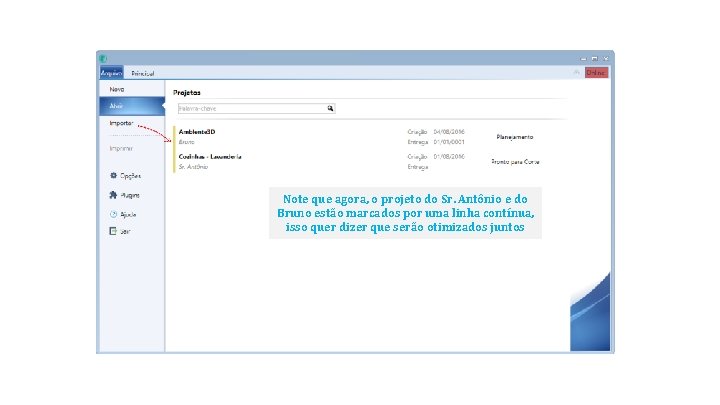
Task: Minimize the application window
Action: (584, 59)
